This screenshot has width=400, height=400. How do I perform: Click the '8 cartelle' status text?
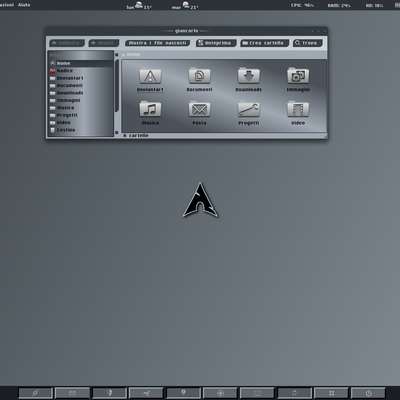pos(136,136)
